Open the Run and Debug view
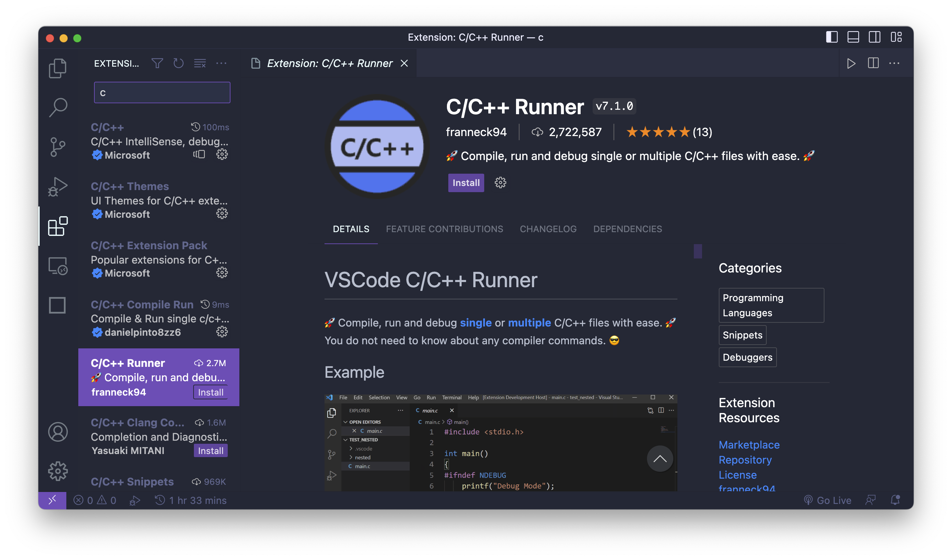 58,187
